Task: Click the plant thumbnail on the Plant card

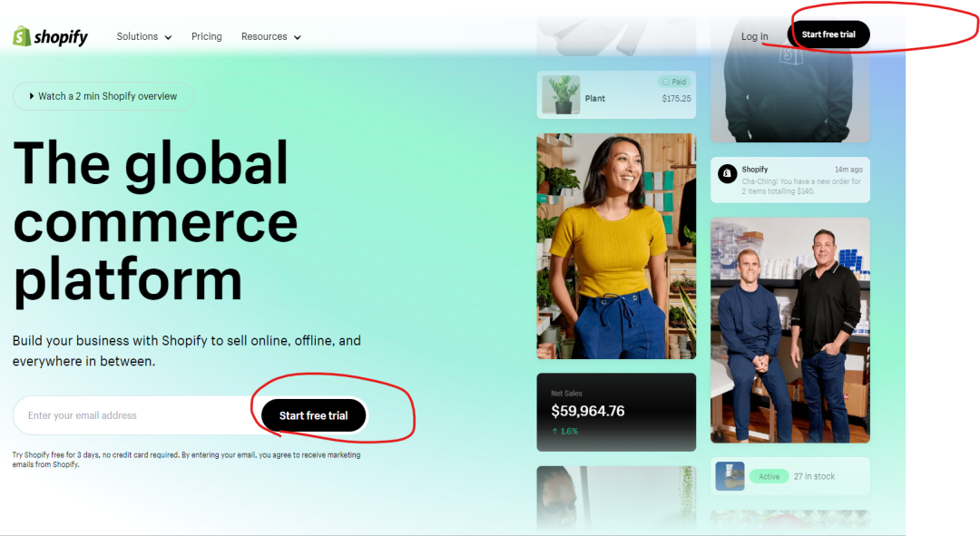Action: [x=561, y=94]
